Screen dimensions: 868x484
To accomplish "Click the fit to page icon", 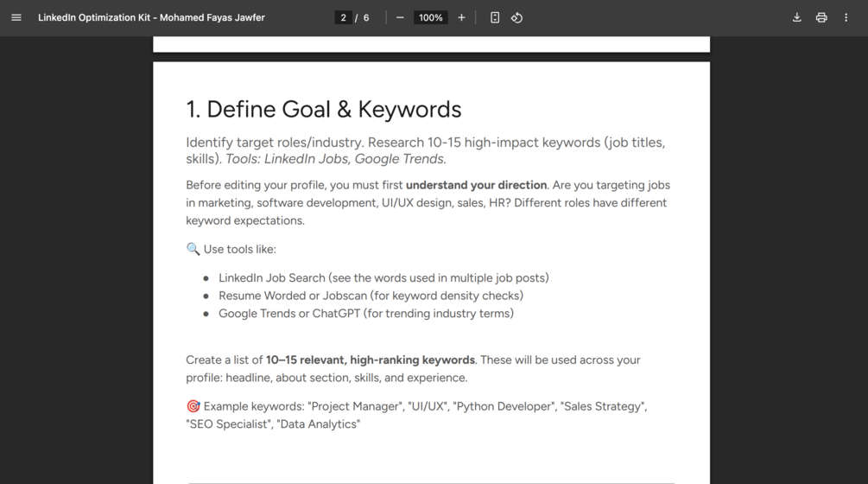I will tap(495, 17).
